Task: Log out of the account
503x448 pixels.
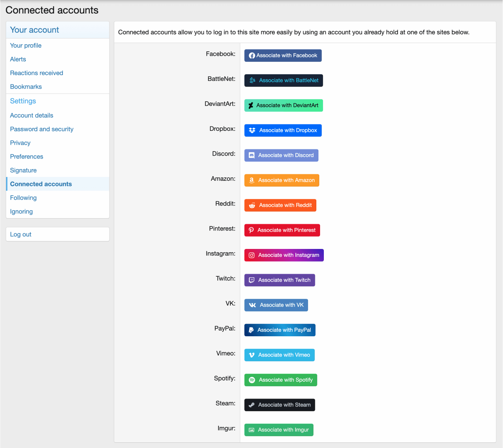Action: (21, 234)
